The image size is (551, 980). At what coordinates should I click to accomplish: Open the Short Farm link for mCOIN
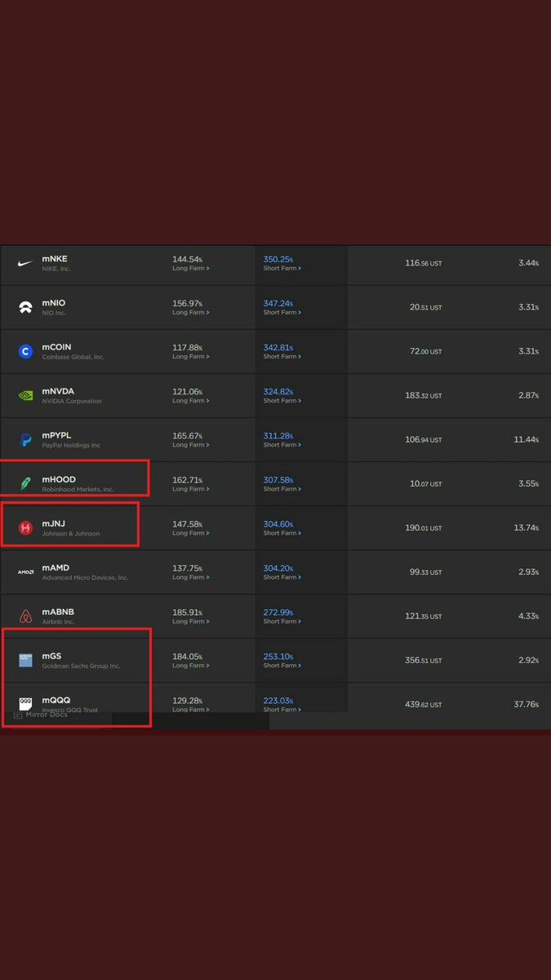pos(282,357)
